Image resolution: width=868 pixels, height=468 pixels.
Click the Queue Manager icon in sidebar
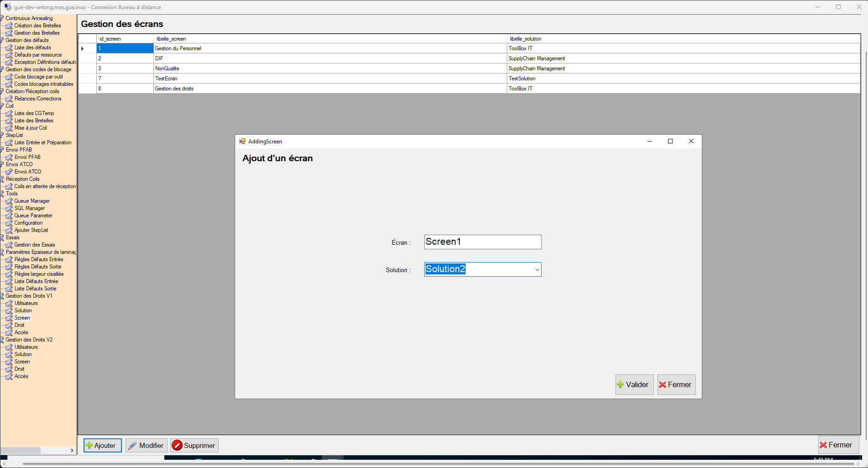tap(9, 201)
